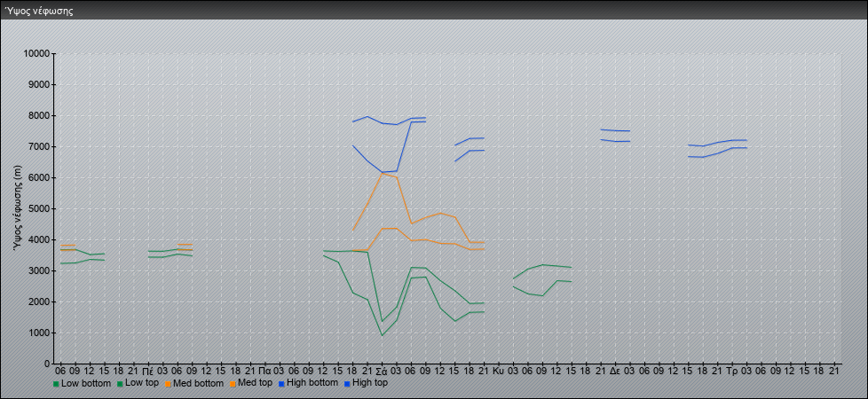Screen dimensions: 868x399
Task: Click the 4000 value on the y-axis
Action: tap(39, 239)
